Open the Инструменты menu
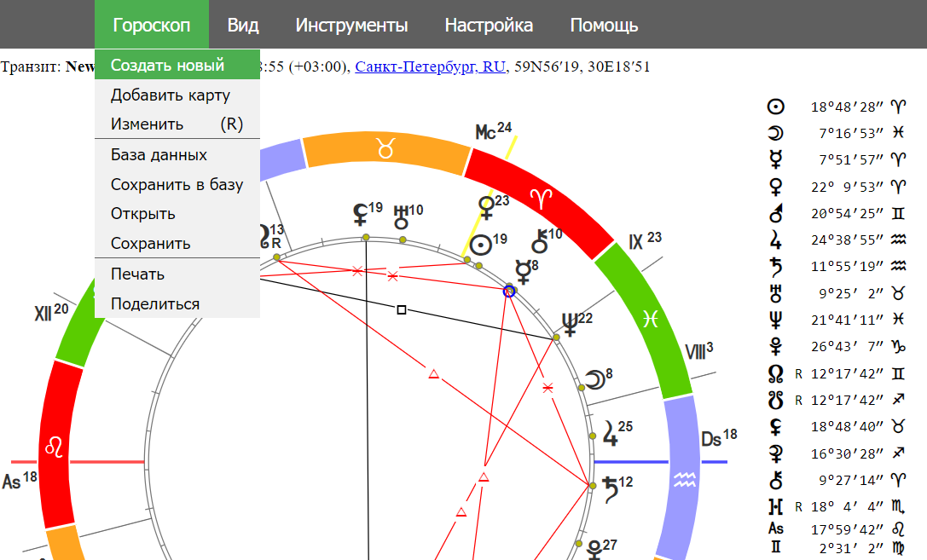 [x=351, y=25]
